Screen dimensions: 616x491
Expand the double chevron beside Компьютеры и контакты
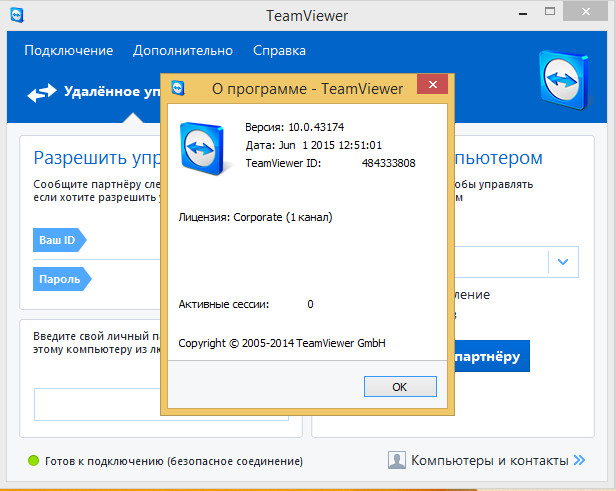tap(579, 460)
